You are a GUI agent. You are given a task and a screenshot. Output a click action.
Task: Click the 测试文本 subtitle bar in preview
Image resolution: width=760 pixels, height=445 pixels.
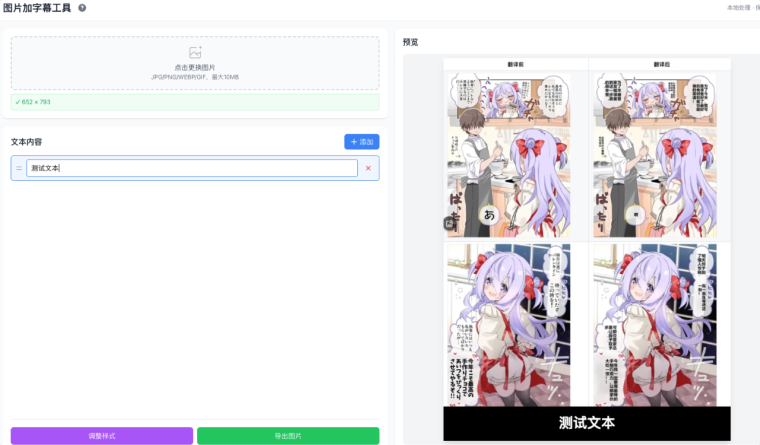[x=587, y=423]
